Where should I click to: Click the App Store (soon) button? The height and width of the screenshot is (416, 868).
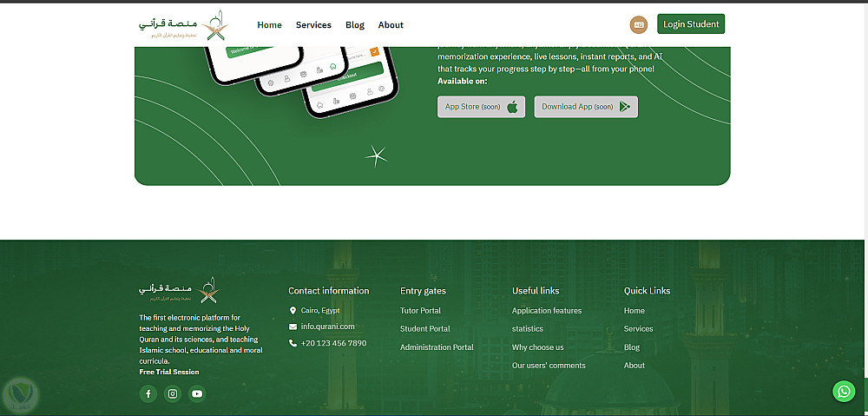(x=481, y=107)
